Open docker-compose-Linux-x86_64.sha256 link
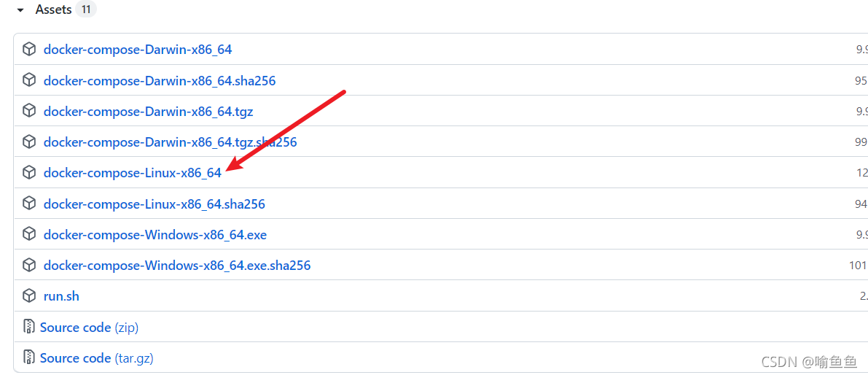The height and width of the screenshot is (375, 868). pyautogui.click(x=154, y=204)
